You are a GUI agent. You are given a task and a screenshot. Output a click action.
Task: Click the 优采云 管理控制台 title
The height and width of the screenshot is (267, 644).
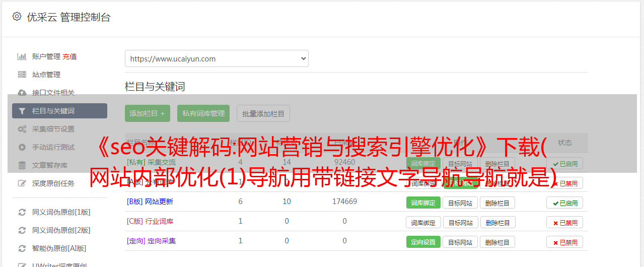pyautogui.click(x=68, y=17)
